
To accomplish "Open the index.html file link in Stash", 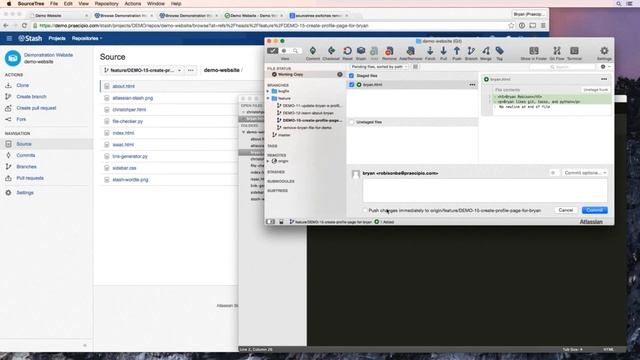I will tap(123, 133).
